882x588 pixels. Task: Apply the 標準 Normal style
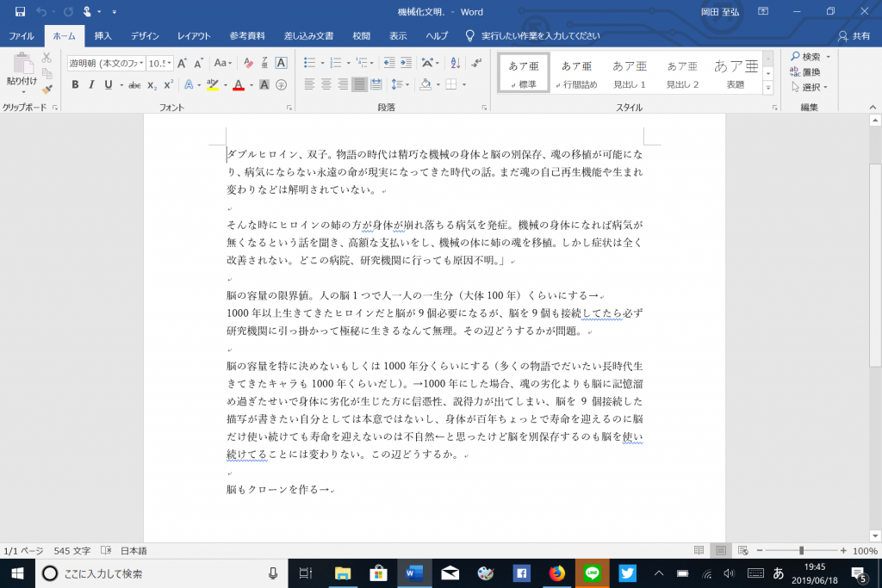coord(524,73)
